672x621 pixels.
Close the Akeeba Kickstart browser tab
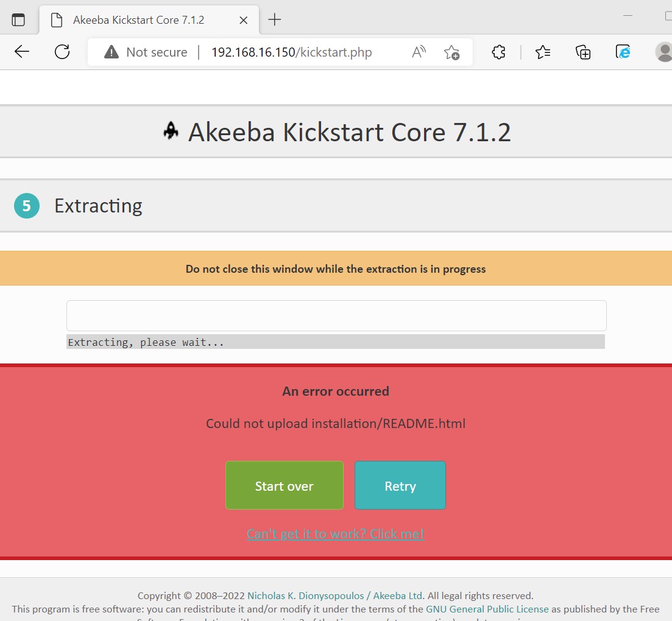pyautogui.click(x=243, y=20)
